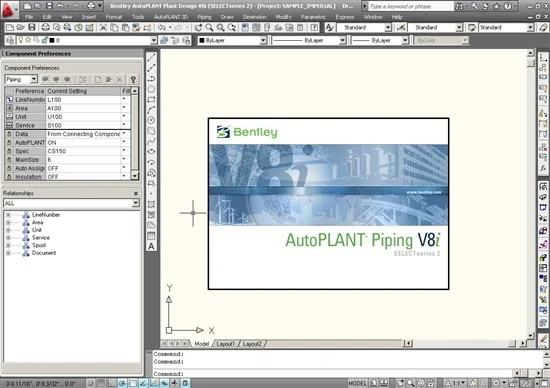Select the Arc tool in Draw toolbar

coord(151,110)
